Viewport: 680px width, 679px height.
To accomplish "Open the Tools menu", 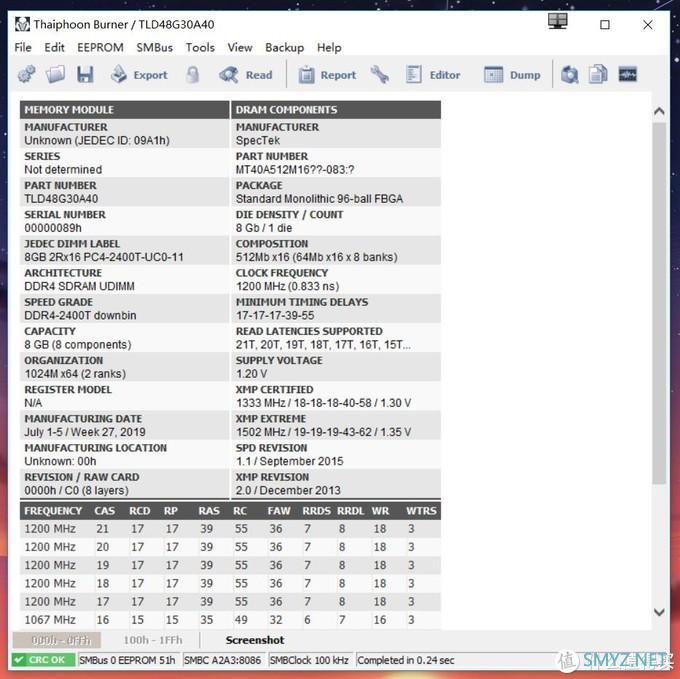I will [200, 47].
